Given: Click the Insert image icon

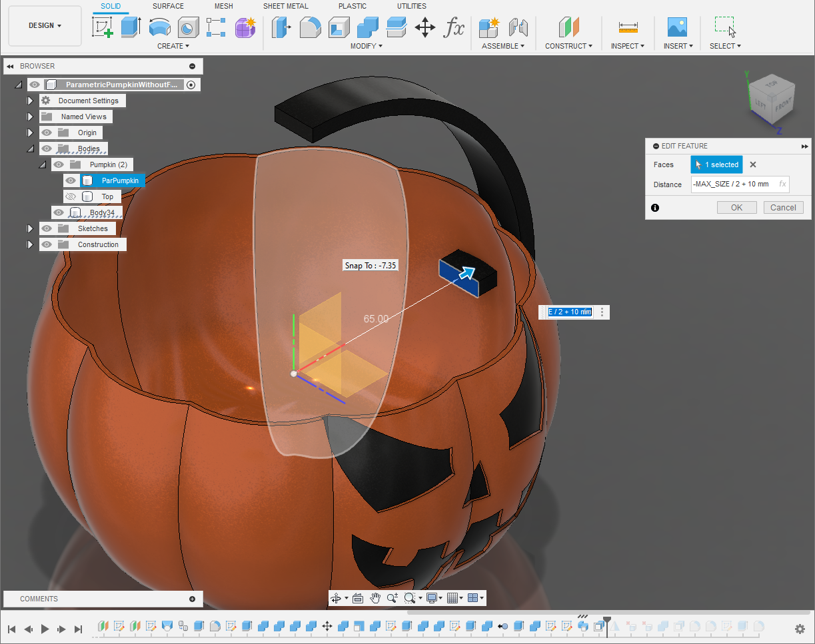Looking at the screenshot, I should pos(677,27).
